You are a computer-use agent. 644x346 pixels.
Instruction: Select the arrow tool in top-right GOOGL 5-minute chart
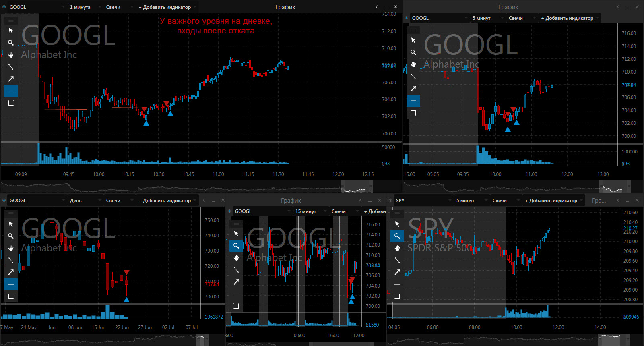click(x=413, y=89)
